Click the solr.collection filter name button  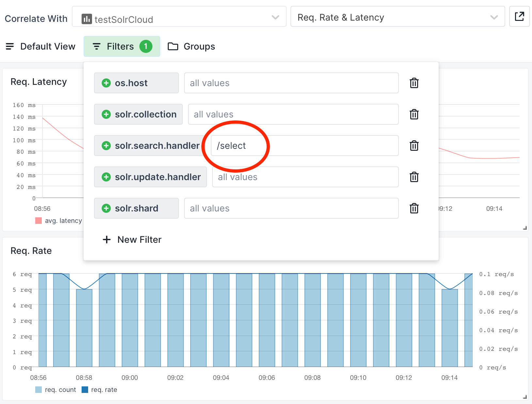138,114
